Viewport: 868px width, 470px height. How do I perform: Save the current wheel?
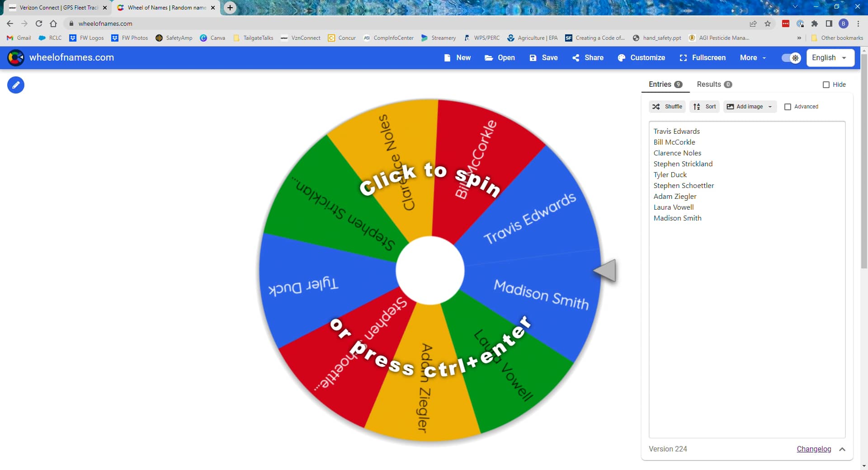pos(543,57)
